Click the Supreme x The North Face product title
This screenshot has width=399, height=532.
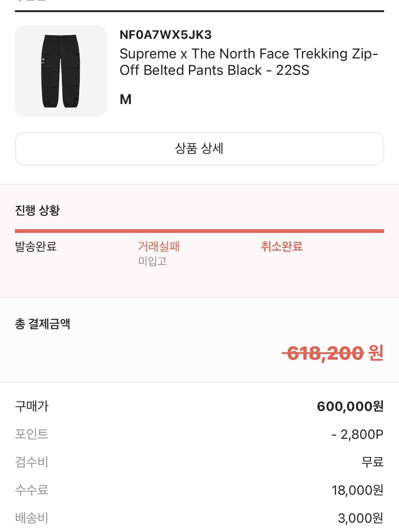(248, 62)
